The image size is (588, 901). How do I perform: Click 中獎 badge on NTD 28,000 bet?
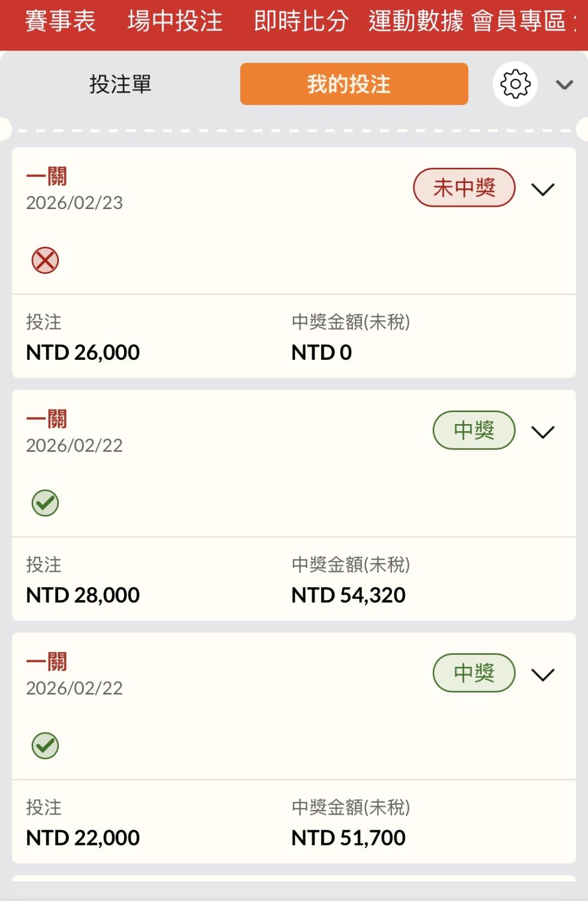(474, 431)
